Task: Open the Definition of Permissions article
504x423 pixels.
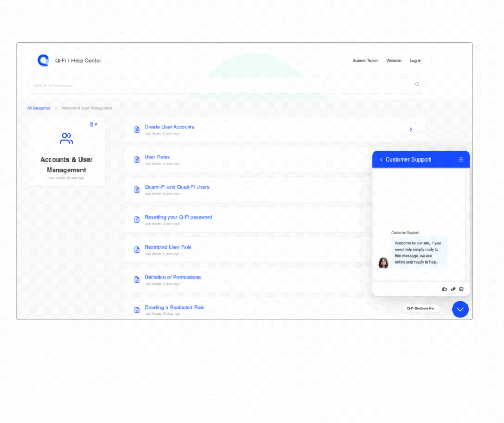Action: (x=173, y=277)
